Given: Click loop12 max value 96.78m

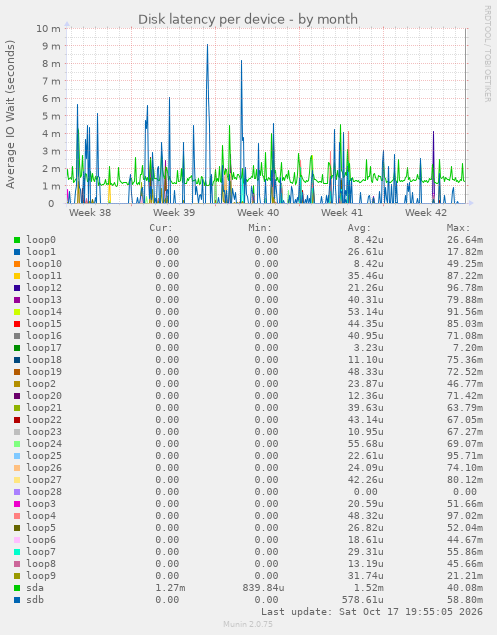Looking at the screenshot, I should [x=465, y=288].
